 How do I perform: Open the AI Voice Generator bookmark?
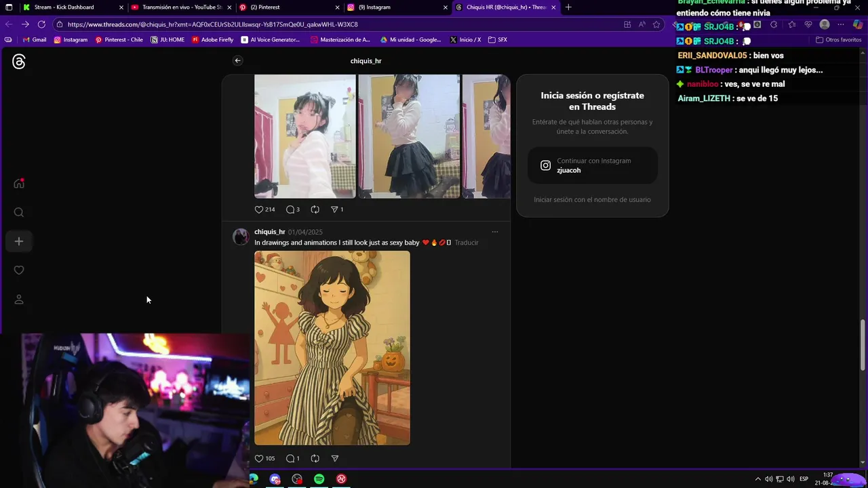[271, 39]
